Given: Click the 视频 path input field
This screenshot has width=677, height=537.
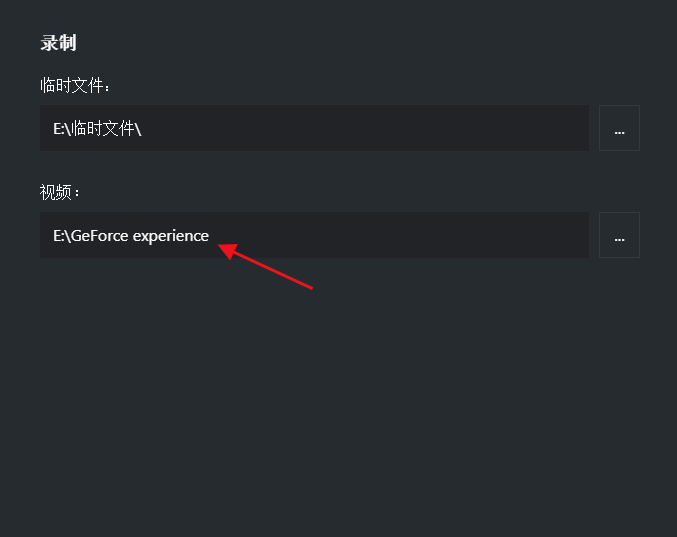Looking at the screenshot, I should [314, 235].
